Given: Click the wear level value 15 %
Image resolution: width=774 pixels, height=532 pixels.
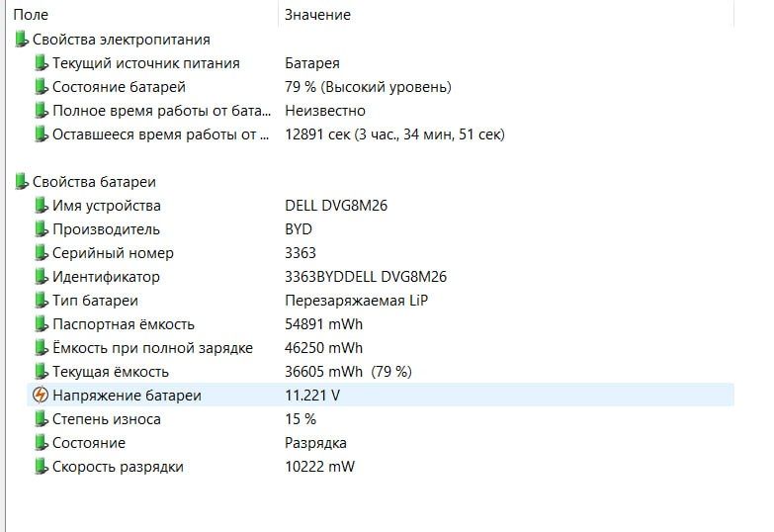Looking at the screenshot, I should tap(301, 419).
